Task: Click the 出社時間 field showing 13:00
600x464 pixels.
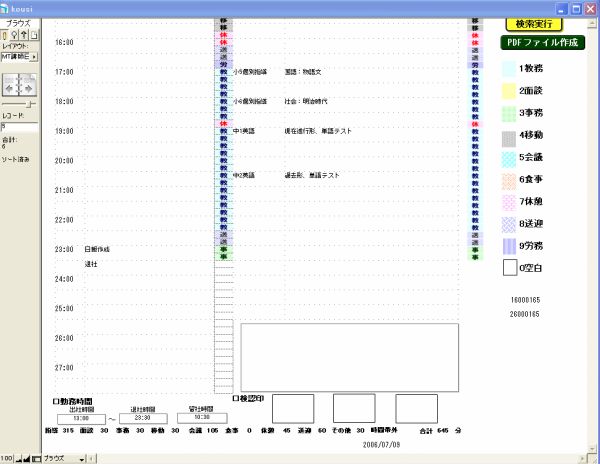Action: pyautogui.click(x=81, y=418)
